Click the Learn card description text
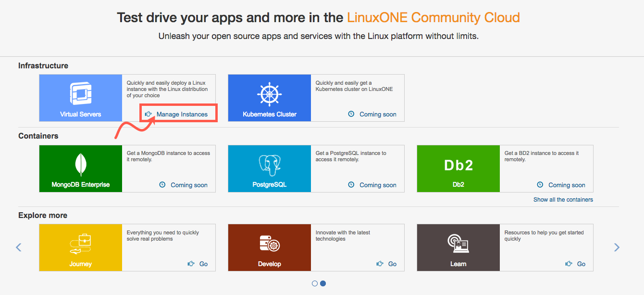This screenshot has width=644, height=295. 544,236
